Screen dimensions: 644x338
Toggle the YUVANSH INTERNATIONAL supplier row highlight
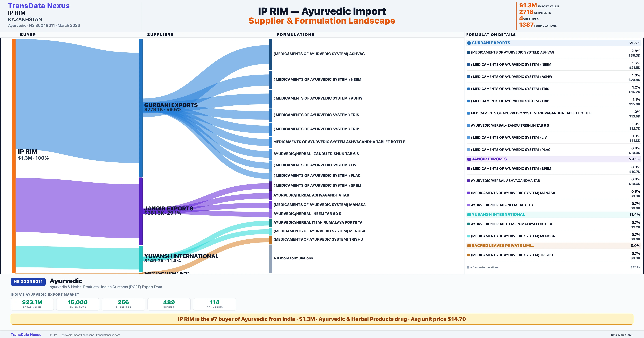(525, 214)
